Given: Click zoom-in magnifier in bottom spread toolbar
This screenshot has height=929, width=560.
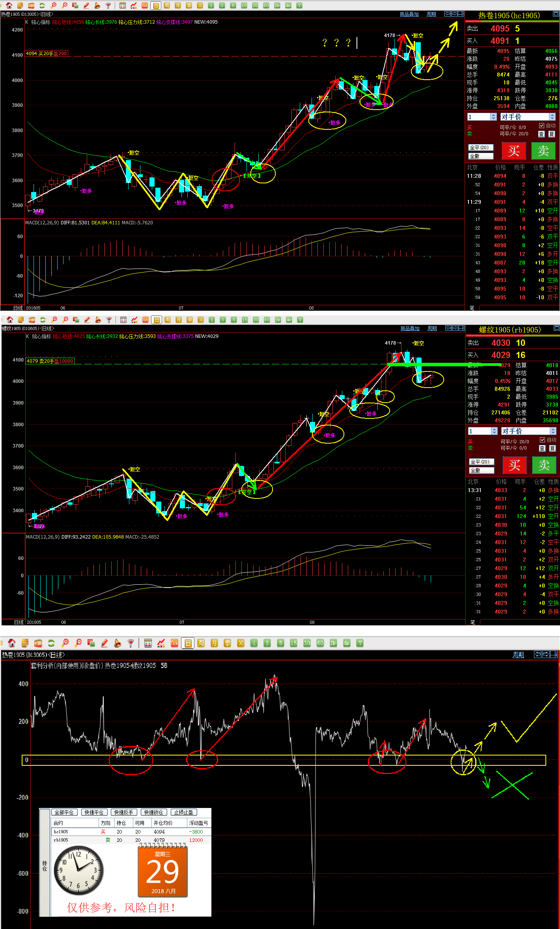Looking at the screenshot, I should pyautogui.click(x=65, y=643).
